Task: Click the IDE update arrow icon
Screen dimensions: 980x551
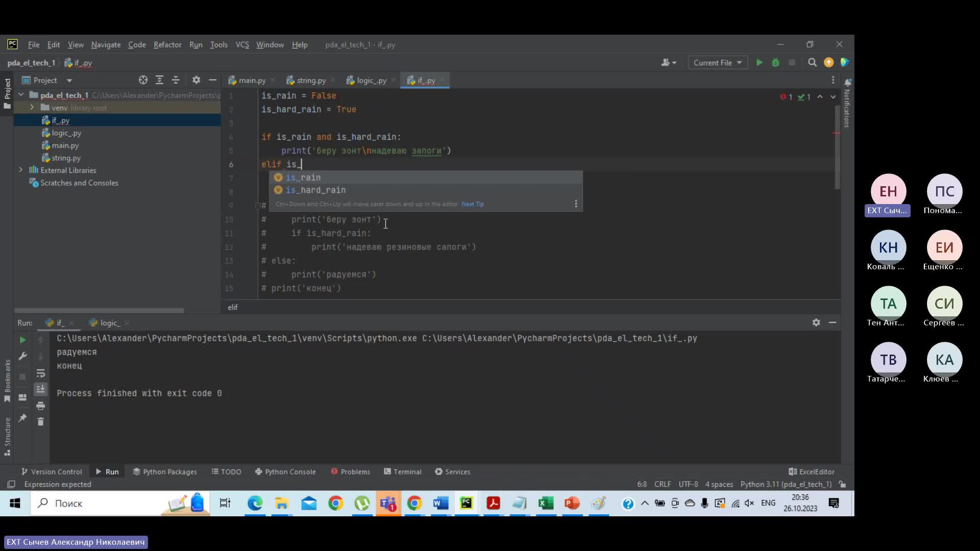Action: tap(828, 62)
